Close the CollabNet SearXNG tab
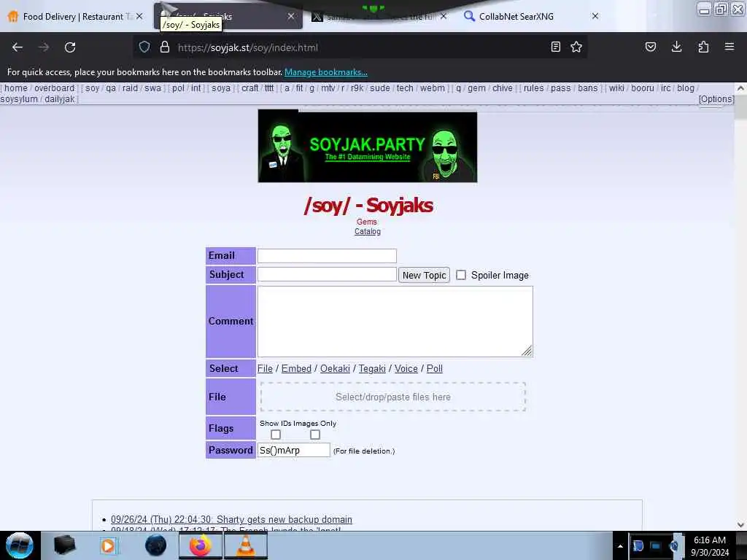Image resolution: width=747 pixels, height=560 pixels. coord(595,16)
